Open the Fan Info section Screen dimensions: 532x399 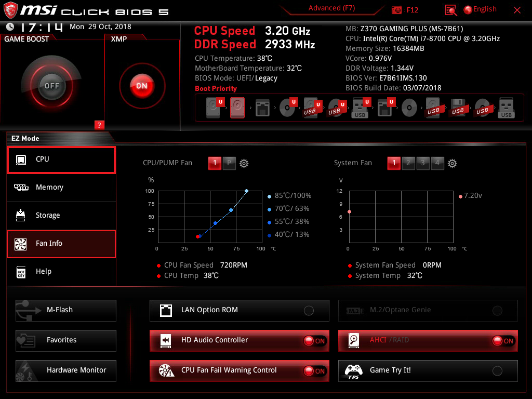[61, 244]
